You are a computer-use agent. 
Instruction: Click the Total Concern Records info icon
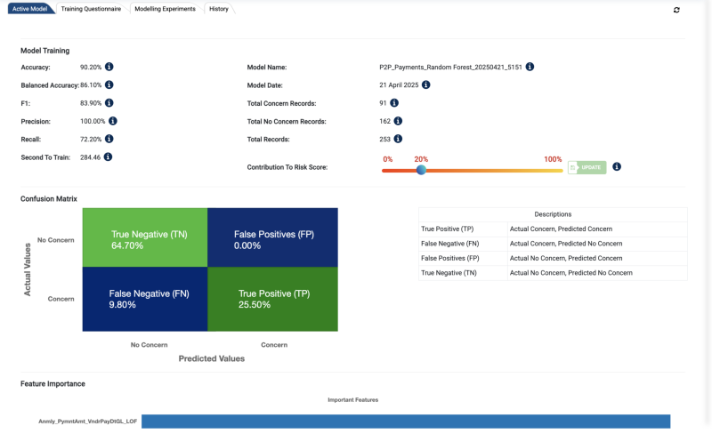pos(395,103)
